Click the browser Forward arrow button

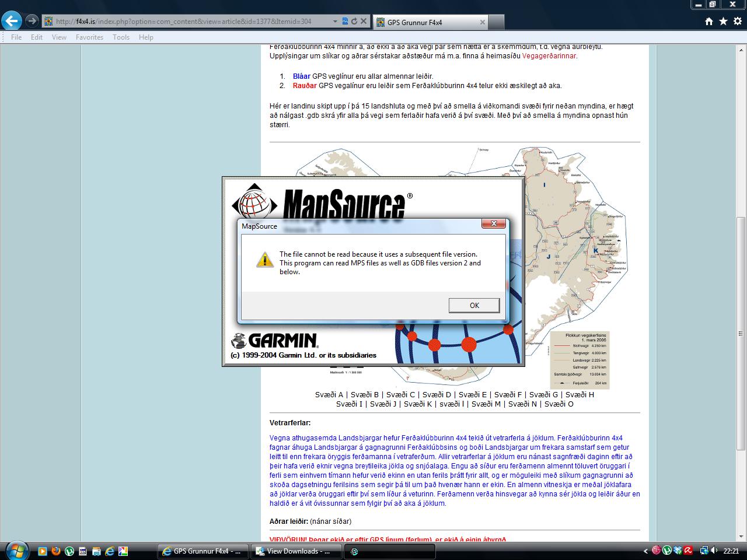[32, 21]
